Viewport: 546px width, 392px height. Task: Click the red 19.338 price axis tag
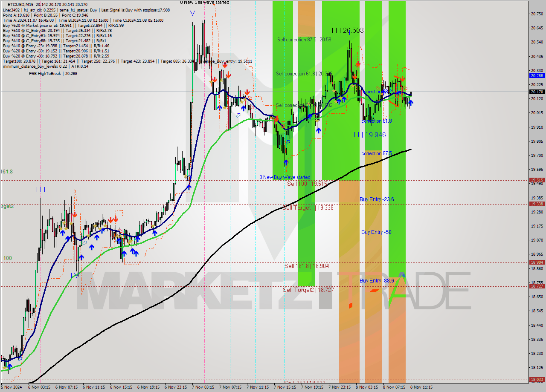click(x=537, y=204)
